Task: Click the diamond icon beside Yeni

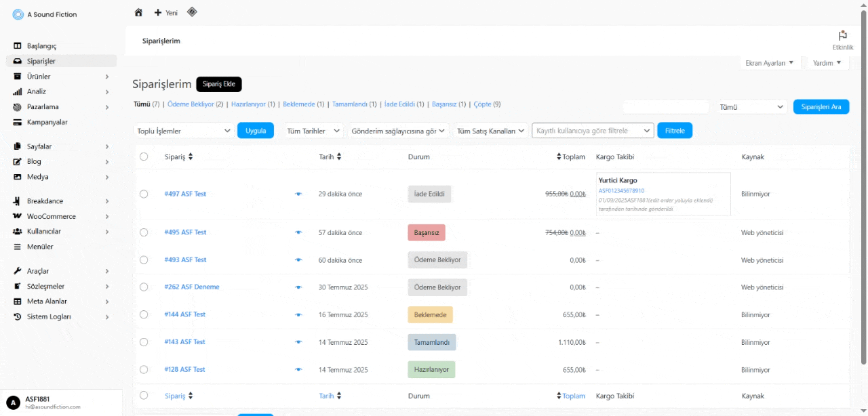Action: coord(192,12)
